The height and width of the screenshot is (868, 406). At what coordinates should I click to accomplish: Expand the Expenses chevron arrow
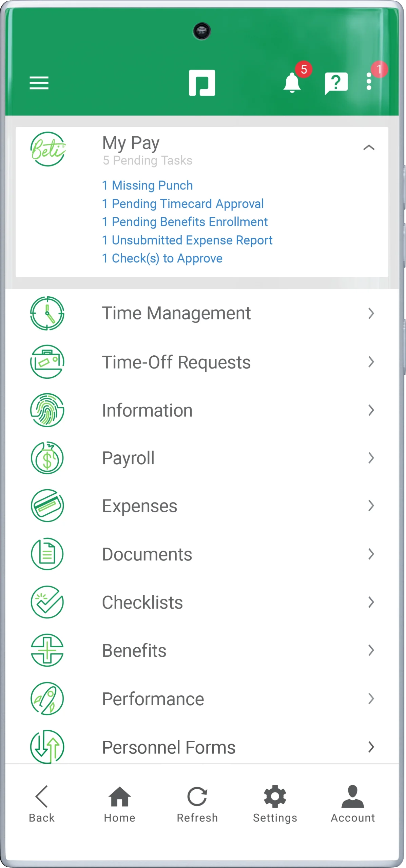(x=371, y=506)
